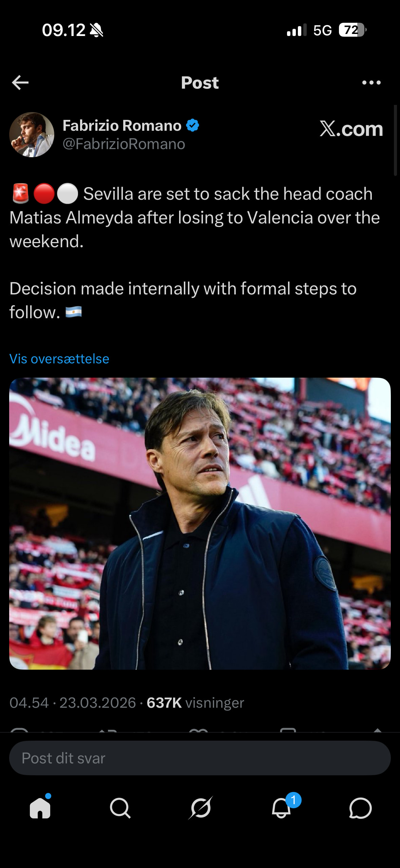Tap the post timestamp 04.54 · 23.03.2026
The height and width of the screenshot is (868, 400).
pyautogui.click(x=73, y=703)
